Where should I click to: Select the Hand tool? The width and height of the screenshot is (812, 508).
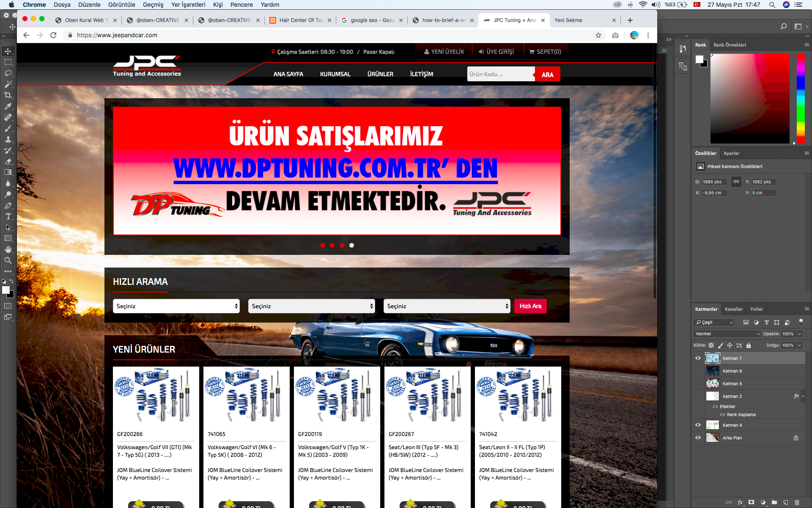click(x=8, y=249)
